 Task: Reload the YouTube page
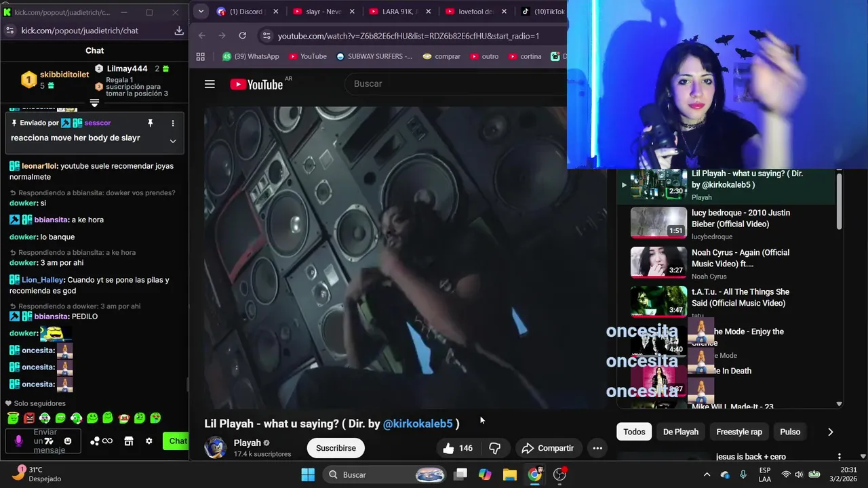243,36
